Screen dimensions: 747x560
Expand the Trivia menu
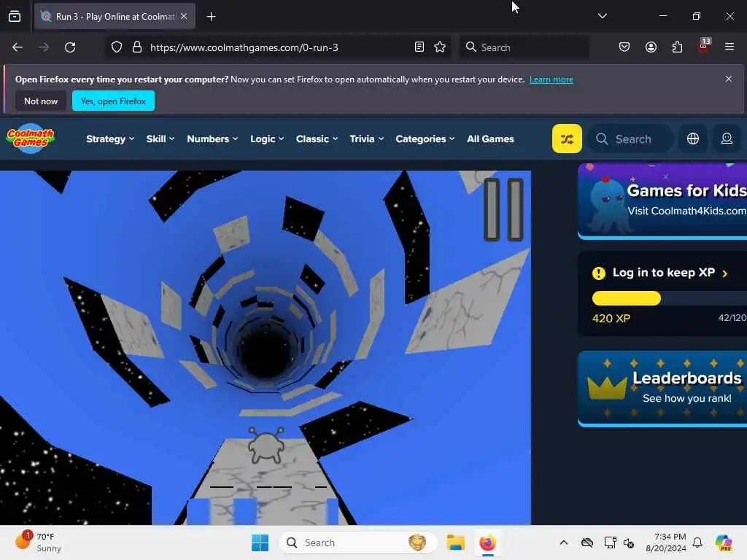(x=366, y=139)
